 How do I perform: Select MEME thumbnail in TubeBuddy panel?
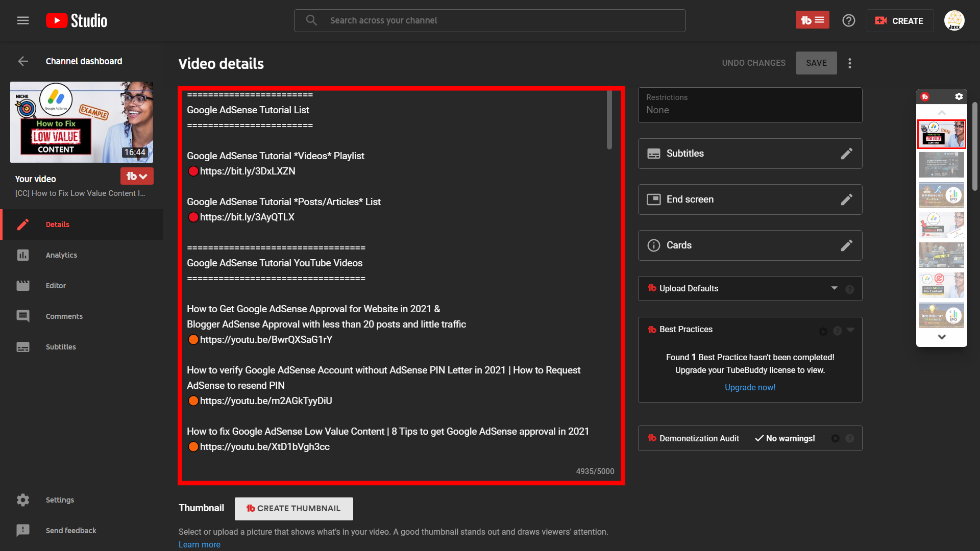coord(942,255)
